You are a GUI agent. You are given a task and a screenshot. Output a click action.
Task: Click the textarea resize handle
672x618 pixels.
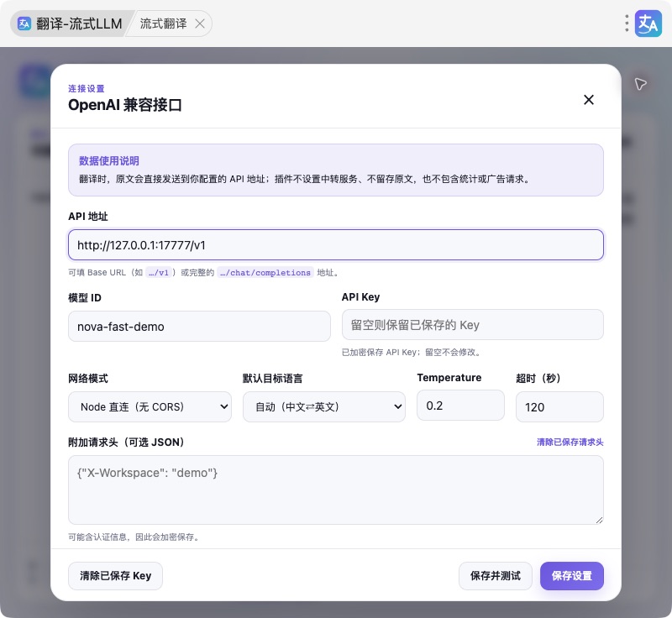[599, 520]
